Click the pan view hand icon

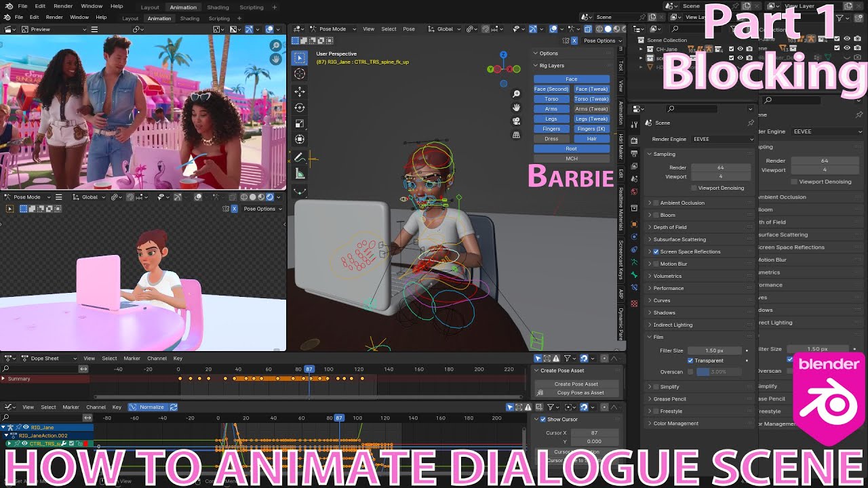516,108
